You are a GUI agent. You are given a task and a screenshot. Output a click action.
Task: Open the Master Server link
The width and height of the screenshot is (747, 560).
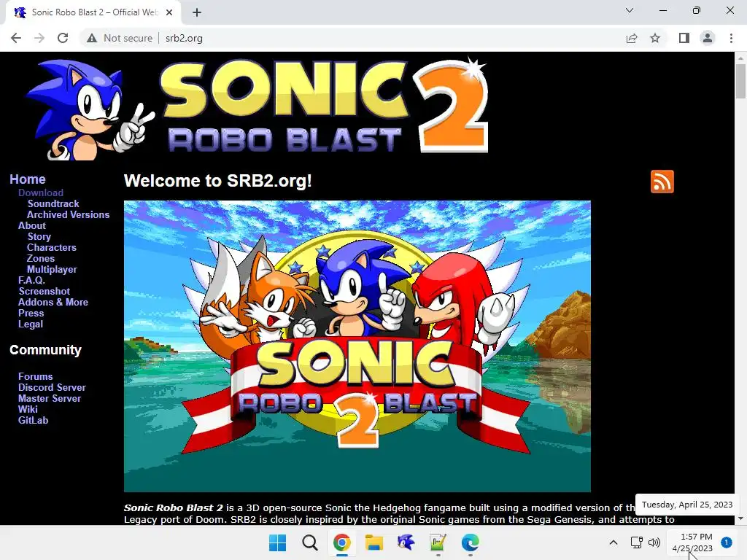pos(50,398)
